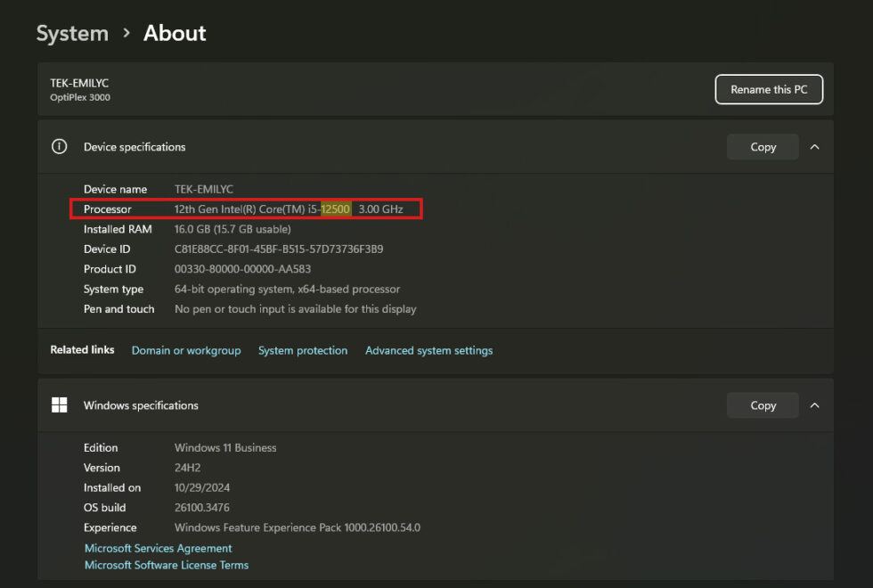Screen dimensions: 873x588
Task: Copy the Windows specifications
Action: tap(763, 405)
